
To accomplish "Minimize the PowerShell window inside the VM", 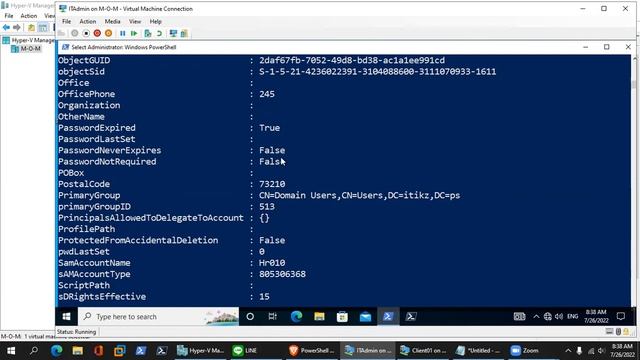I will 585,47.
